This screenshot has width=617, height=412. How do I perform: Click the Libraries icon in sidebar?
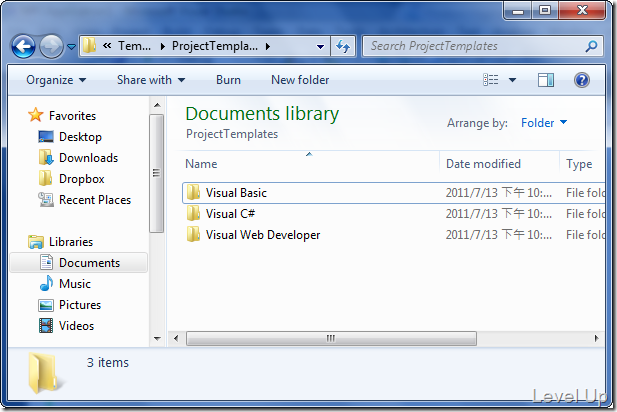click(x=36, y=242)
